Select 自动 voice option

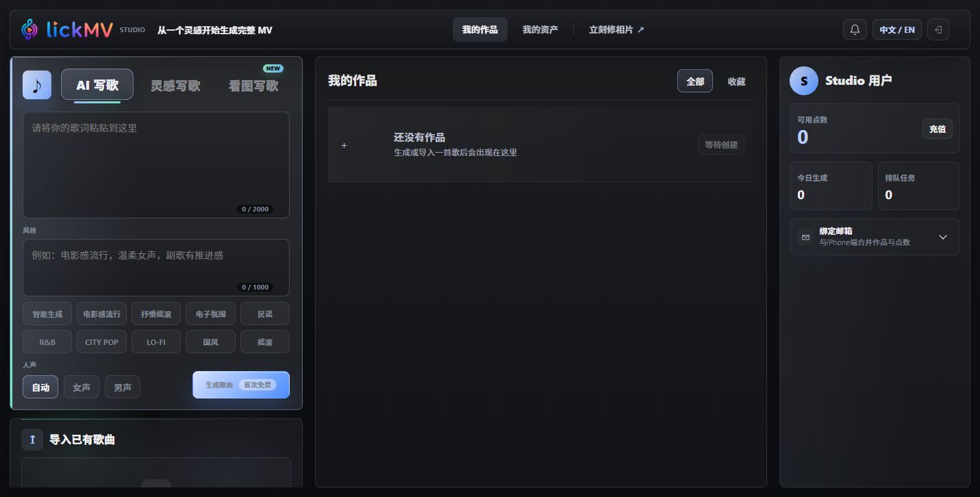coord(40,387)
